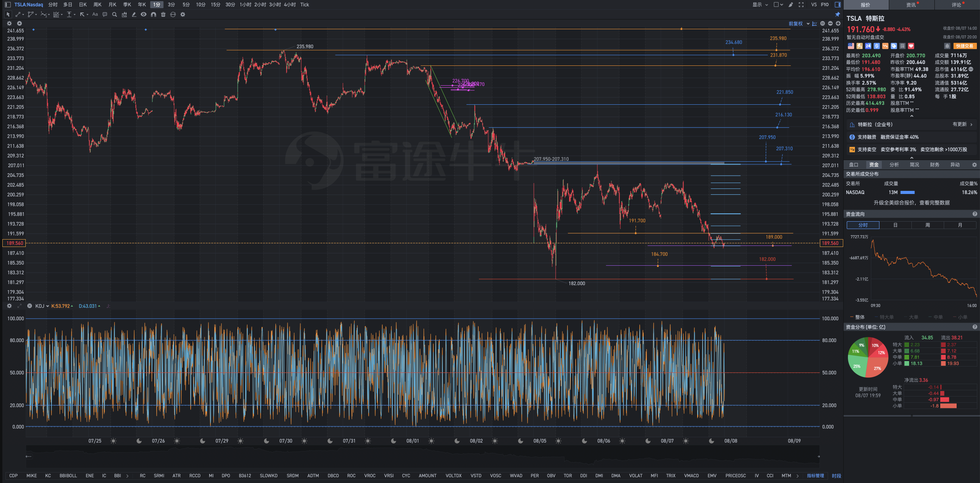This screenshot has width=980, height=483.
Task: Select the arrow cursor tool
Action: click(x=8, y=14)
